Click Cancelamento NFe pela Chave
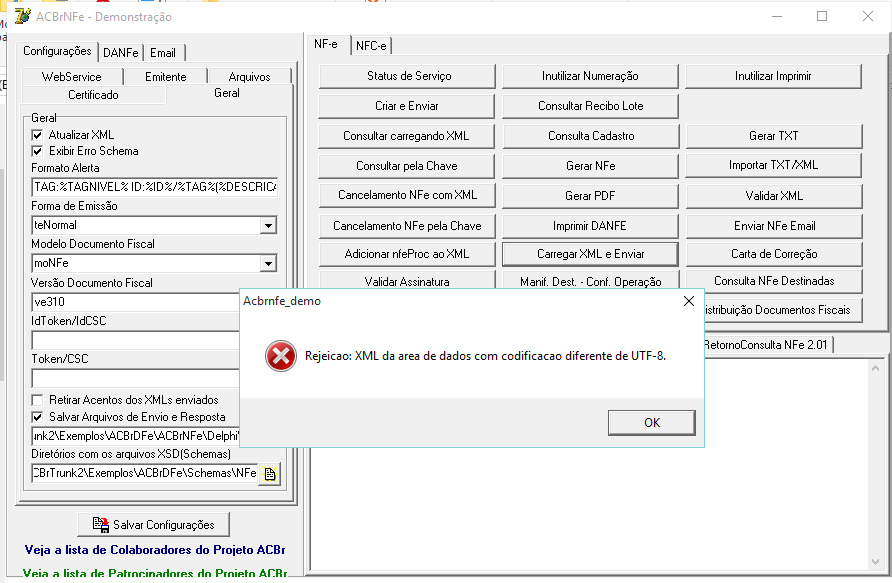This screenshot has width=892, height=583. (407, 226)
